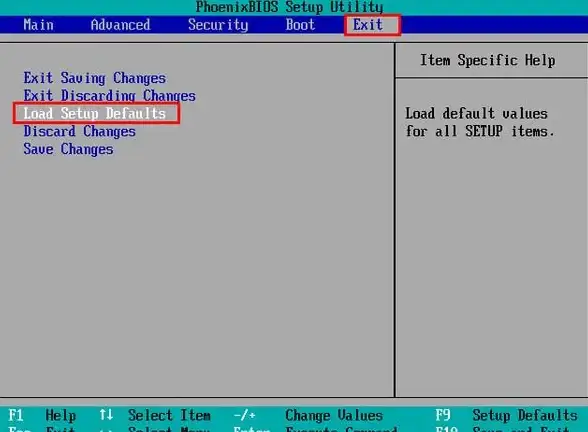This screenshot has height=432, width=588.
Task: Click the F9 key label
Action: click(x=442, y=415)
